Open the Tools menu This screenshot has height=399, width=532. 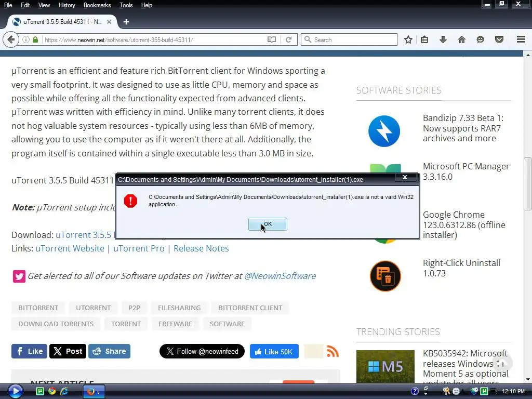click(126, 5)
